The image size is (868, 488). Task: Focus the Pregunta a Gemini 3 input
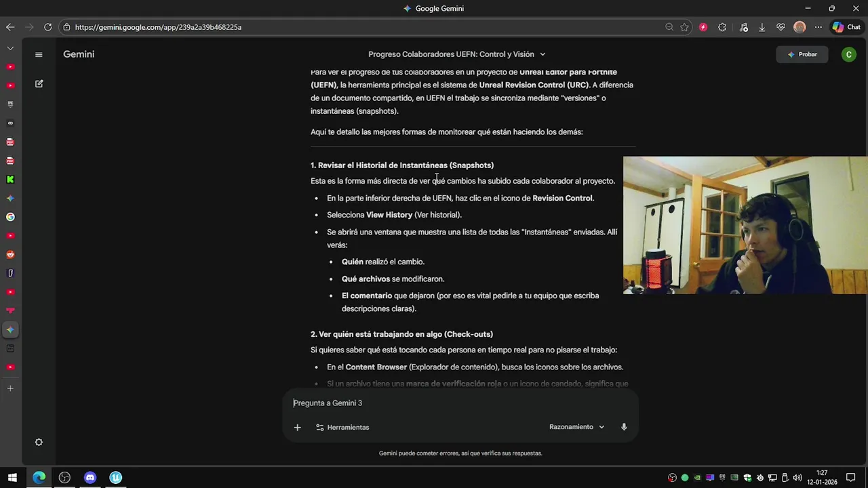(460, 403)
